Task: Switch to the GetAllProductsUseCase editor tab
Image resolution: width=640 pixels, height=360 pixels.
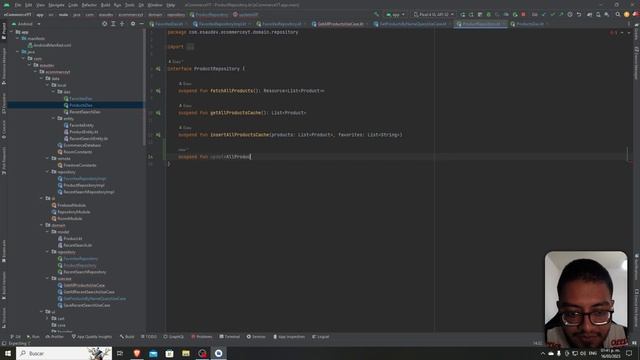Action: (340, 24)
